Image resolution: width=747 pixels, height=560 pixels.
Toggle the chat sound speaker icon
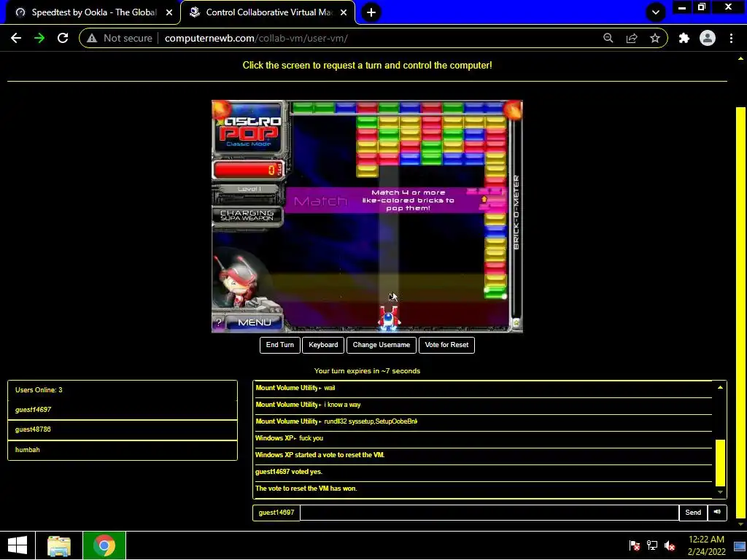pos(717,513)
